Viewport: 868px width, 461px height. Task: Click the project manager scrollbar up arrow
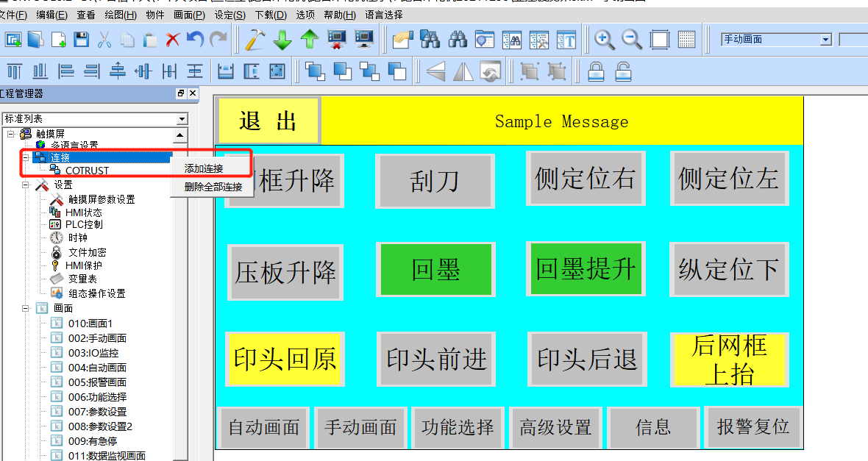pyautogui.click(x=180, y=135)
